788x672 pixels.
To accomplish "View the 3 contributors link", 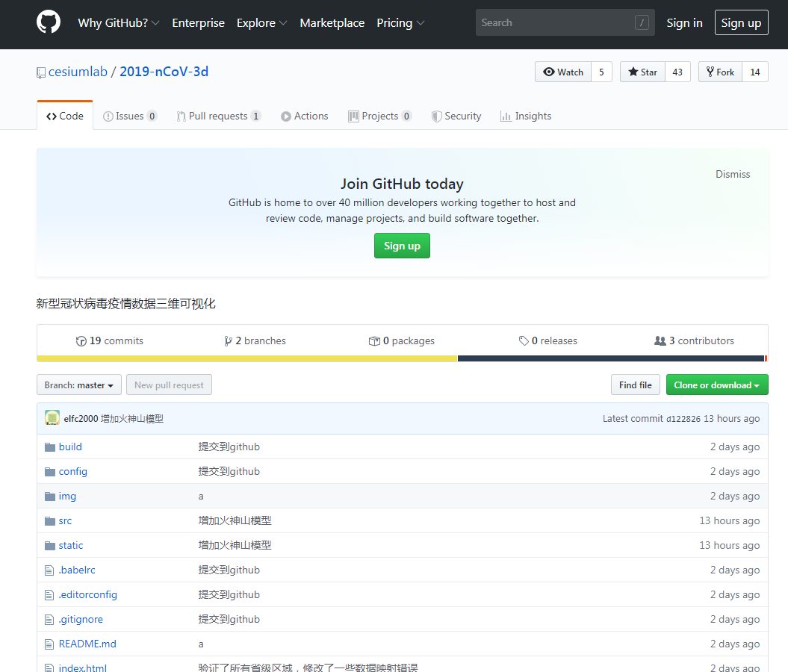I will pyautogui.click(x=694, y=341).
